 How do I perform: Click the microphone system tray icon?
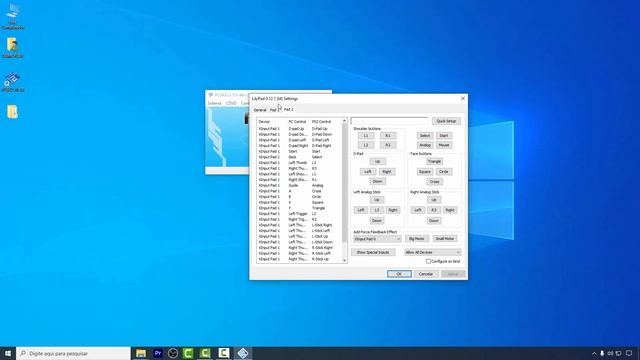[602, 353]
